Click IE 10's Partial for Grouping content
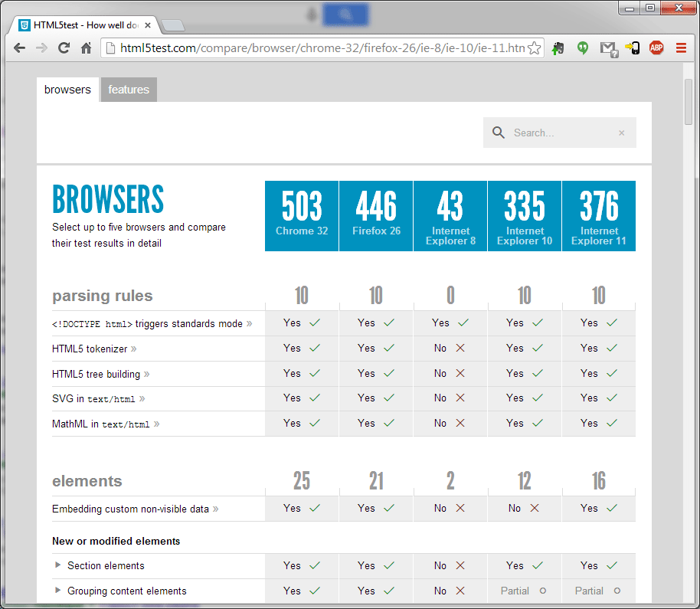Image resolution: width=700 pixels, height=609 pixels. [524, 591]
